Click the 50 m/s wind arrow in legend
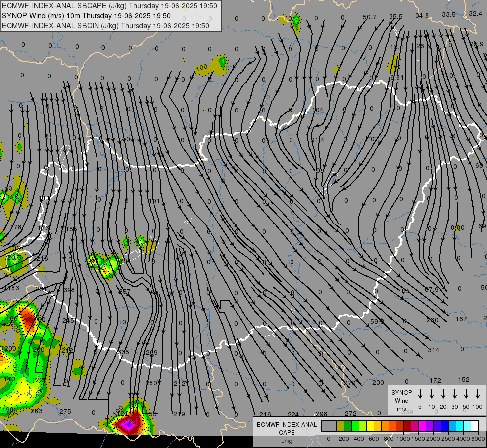Image resolution: width=487 pixels, height=448 pixels. (x=466, y=393)
